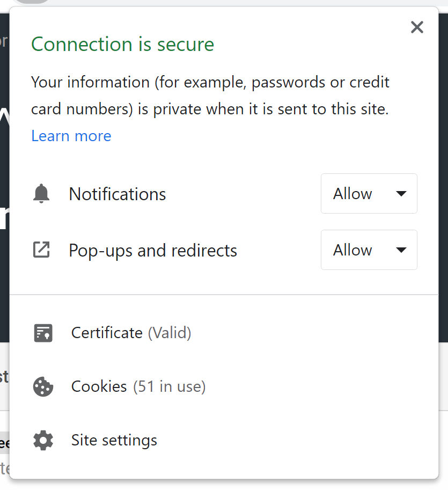Click the Pop-ups and redirects label
The width and height of the screenshot is (448, 490).
pyautogui.click(x=153, y=250)
